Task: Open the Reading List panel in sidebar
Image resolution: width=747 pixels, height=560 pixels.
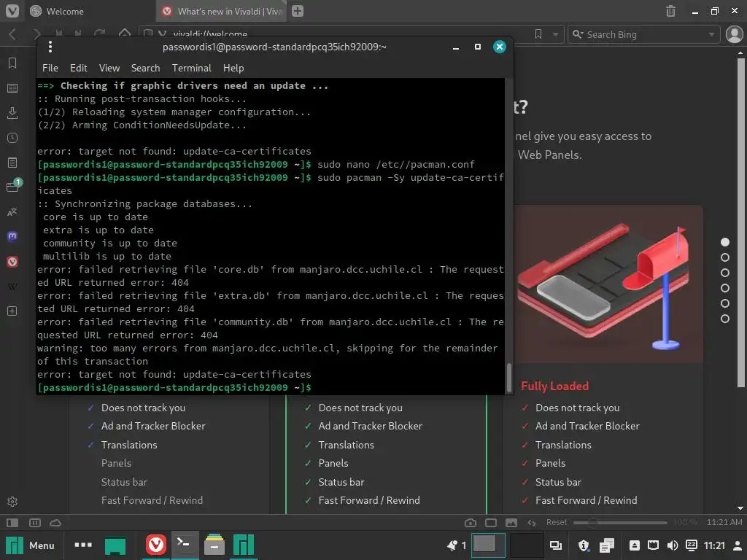Action: click(12, 88)
